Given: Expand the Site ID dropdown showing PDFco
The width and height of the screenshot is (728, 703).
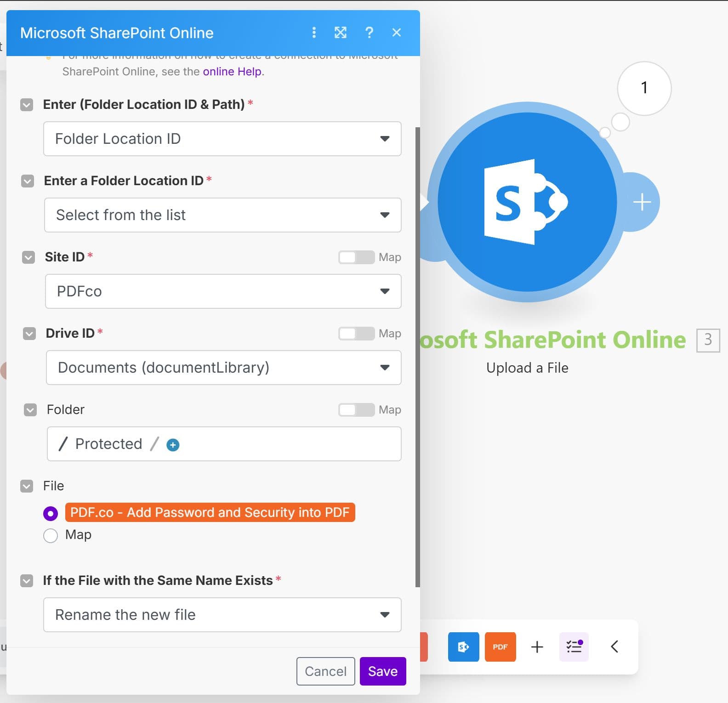Looking at the screenshot, I should point(223,291).
